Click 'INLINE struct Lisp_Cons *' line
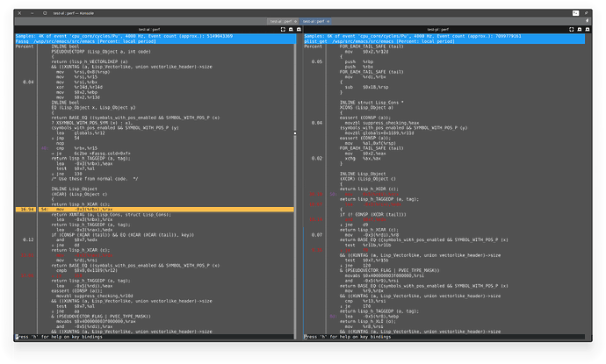Viewport: 606px width, 364px height. click(372, 103)
